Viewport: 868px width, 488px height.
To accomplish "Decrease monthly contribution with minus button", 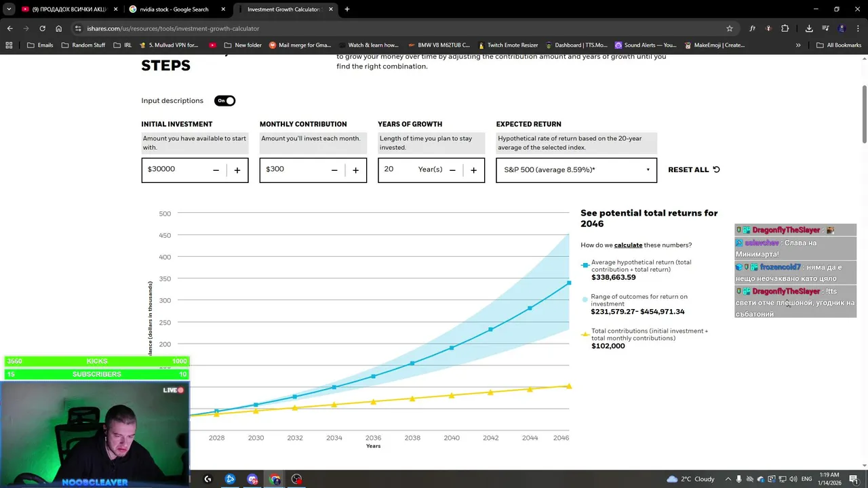I will (334, 170).
